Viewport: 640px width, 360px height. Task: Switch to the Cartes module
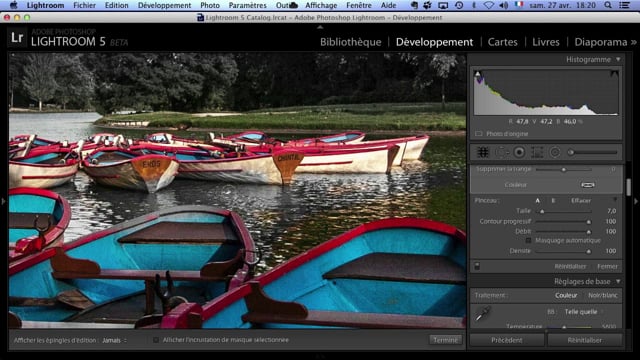[502, 42]
